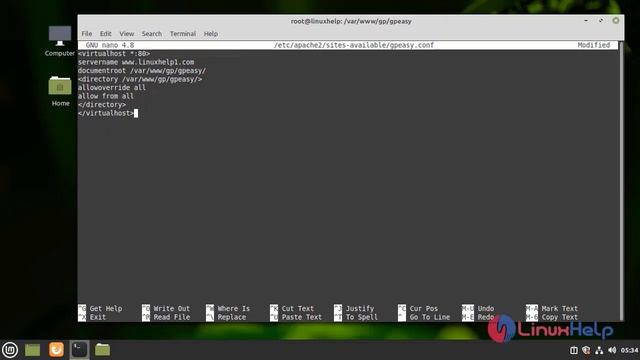640x360 pixels.
Task: Click the 'allowoverride all' line
Action: point(112,88)
